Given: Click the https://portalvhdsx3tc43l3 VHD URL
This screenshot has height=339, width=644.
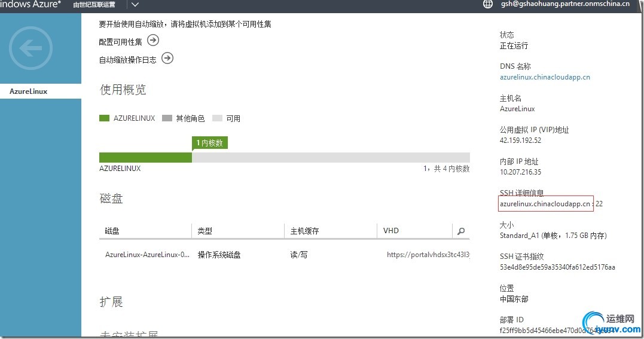Looking at the screenshot, I should click(428, 255).
